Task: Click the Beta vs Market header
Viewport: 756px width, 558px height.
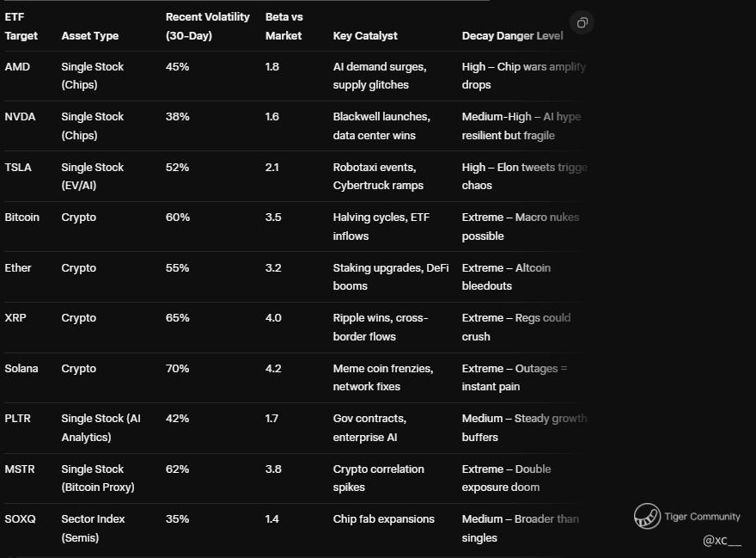Action: (283, 27)
